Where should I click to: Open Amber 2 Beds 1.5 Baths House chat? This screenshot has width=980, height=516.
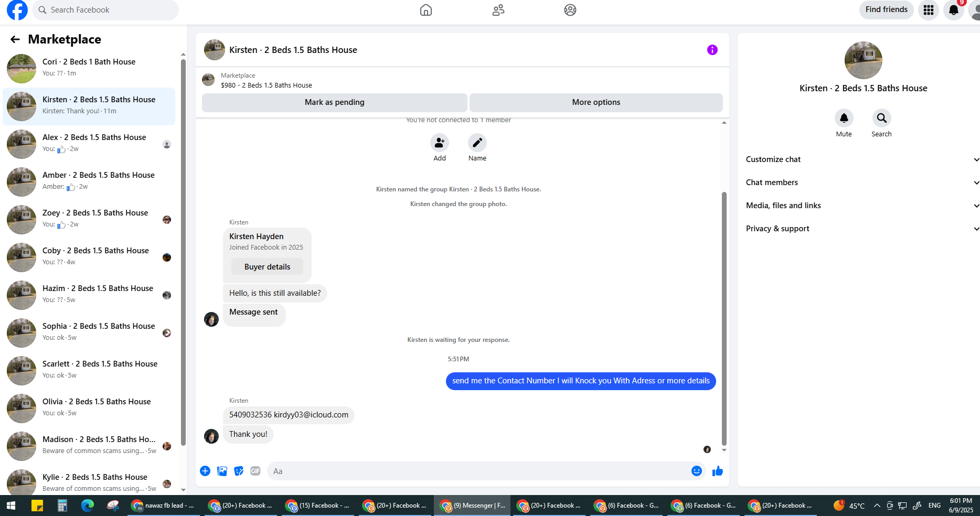click(x=89, y=181)
